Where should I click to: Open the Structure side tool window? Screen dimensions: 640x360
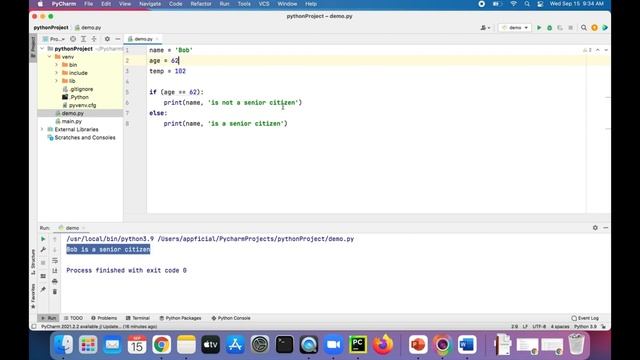click(x=33, y=262)
